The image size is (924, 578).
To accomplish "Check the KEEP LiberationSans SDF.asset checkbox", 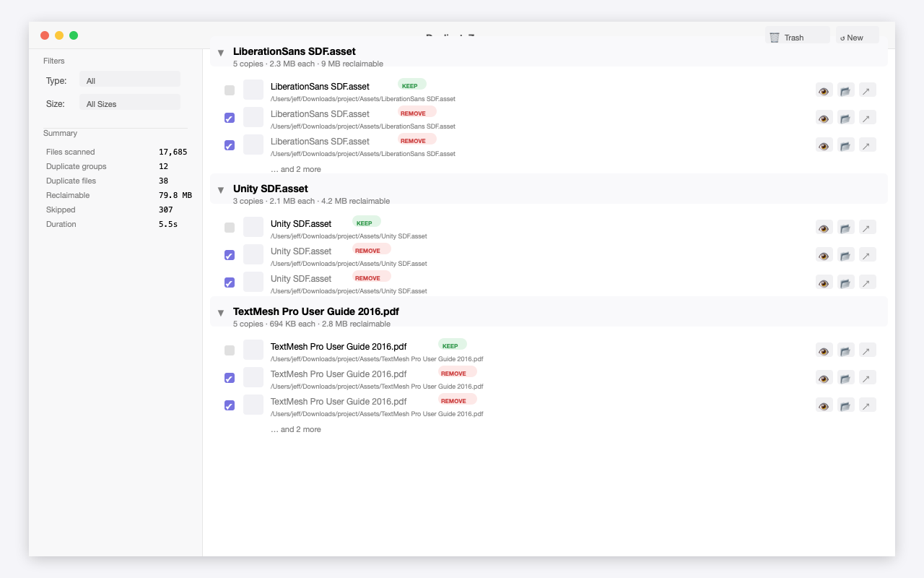I will [x=230, y=90].
